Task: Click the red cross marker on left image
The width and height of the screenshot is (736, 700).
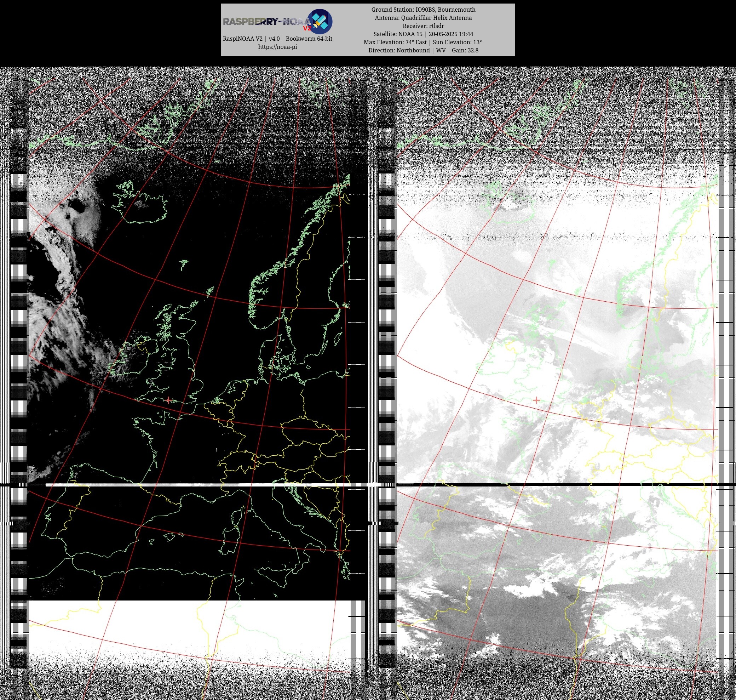Action: 168,400
